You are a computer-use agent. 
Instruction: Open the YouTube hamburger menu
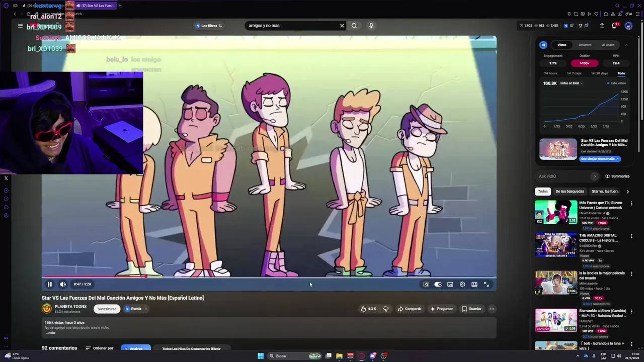tap(20, 26)
